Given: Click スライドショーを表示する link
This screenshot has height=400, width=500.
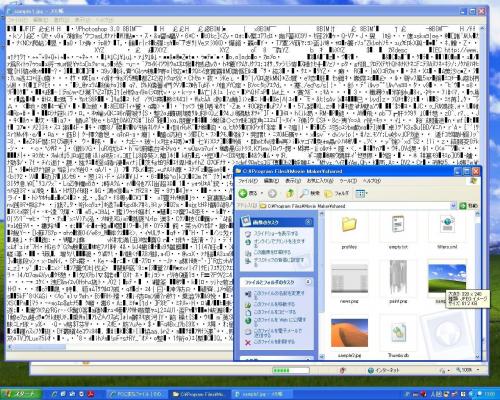Looking at the screenshot, I should 276,233.
